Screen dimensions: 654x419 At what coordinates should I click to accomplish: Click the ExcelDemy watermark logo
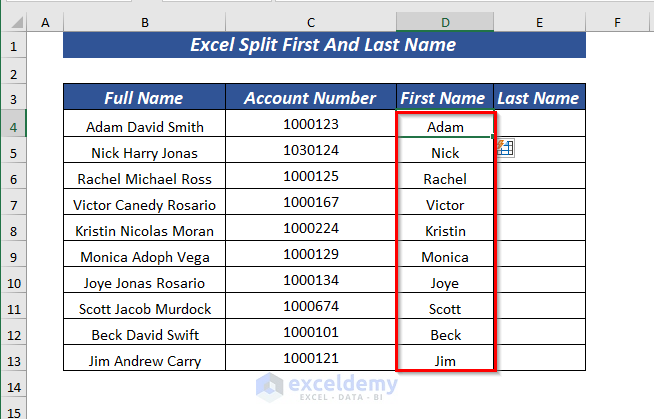click(x=270, y=387)
